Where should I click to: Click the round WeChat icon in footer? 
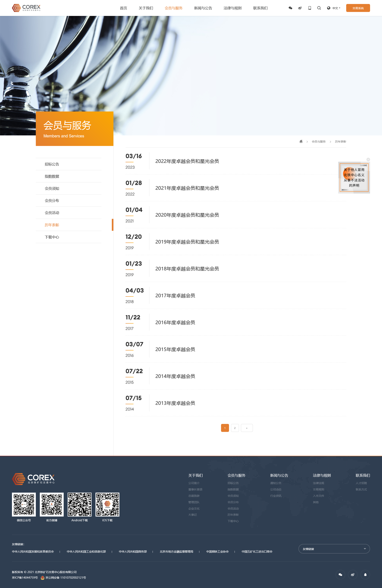pos(340,575)
